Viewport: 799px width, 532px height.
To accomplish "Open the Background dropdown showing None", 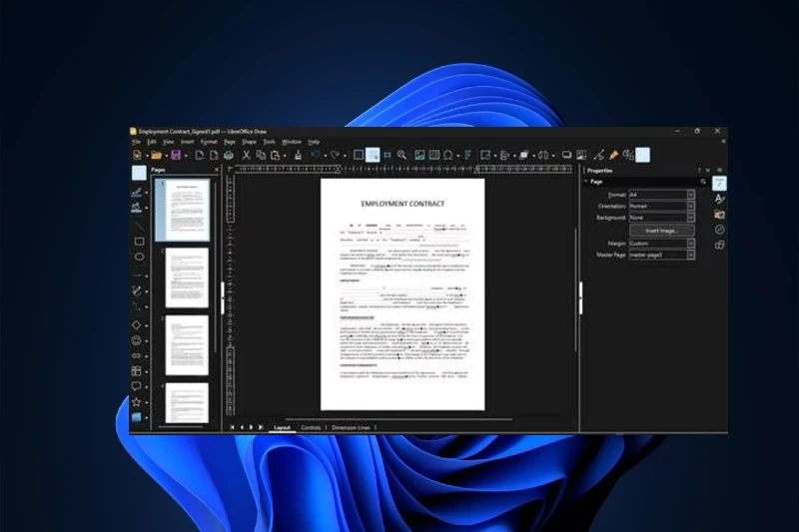I will click(661, 218).
